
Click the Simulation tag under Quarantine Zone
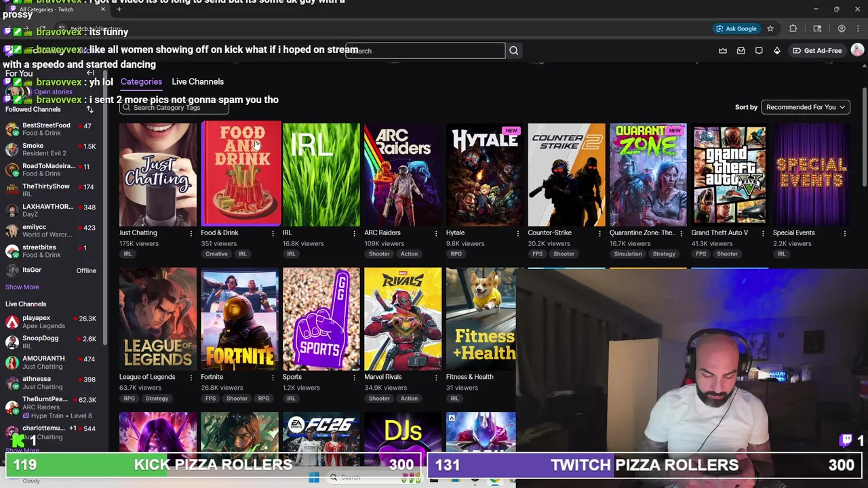click(628, 254)
